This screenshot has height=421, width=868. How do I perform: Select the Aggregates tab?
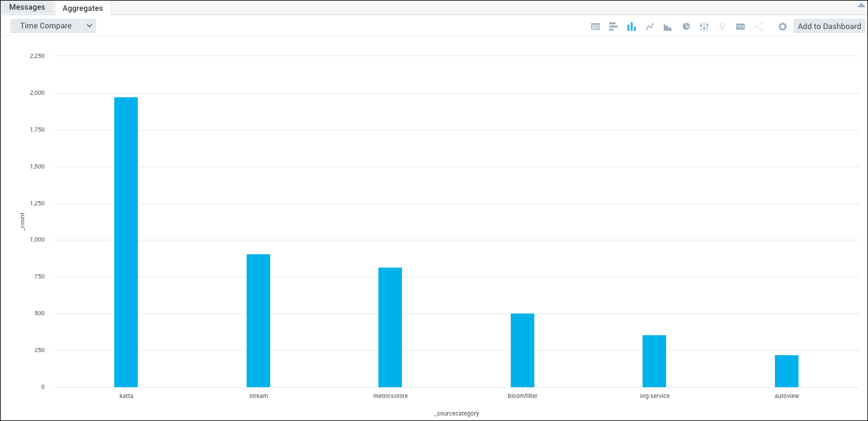pyautogui.click(x=83, y=8)
